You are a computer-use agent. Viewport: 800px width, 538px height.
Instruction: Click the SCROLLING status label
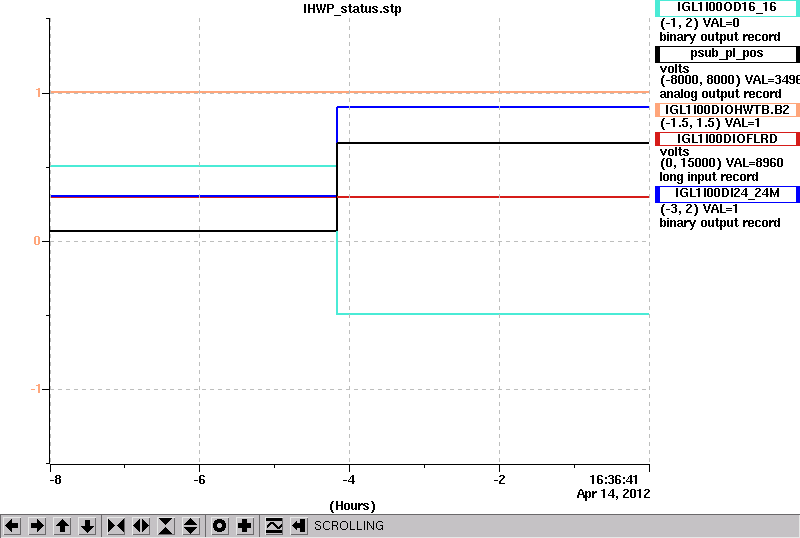[348, 526]
